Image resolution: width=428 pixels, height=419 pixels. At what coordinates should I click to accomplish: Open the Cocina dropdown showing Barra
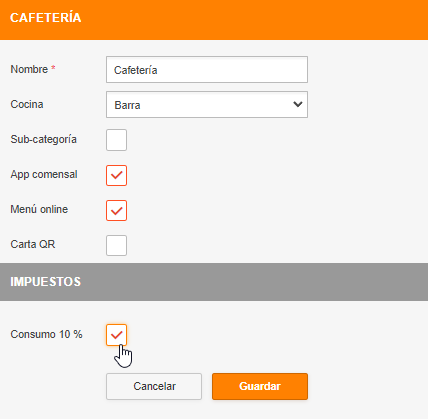[207, 105]
